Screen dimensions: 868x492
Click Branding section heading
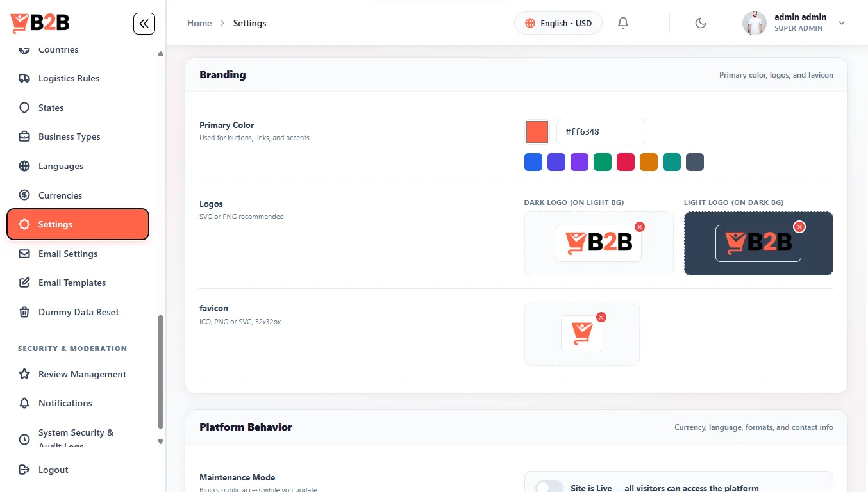pos(222,75)
